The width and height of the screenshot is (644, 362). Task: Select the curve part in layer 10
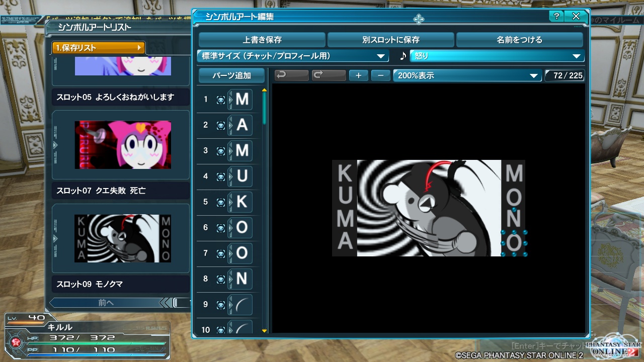242,328
